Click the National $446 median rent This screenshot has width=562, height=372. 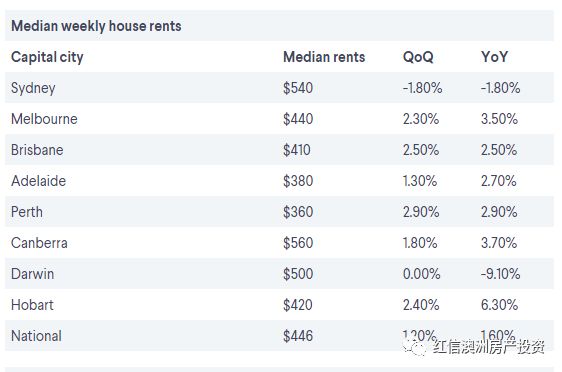click(298, 336)
